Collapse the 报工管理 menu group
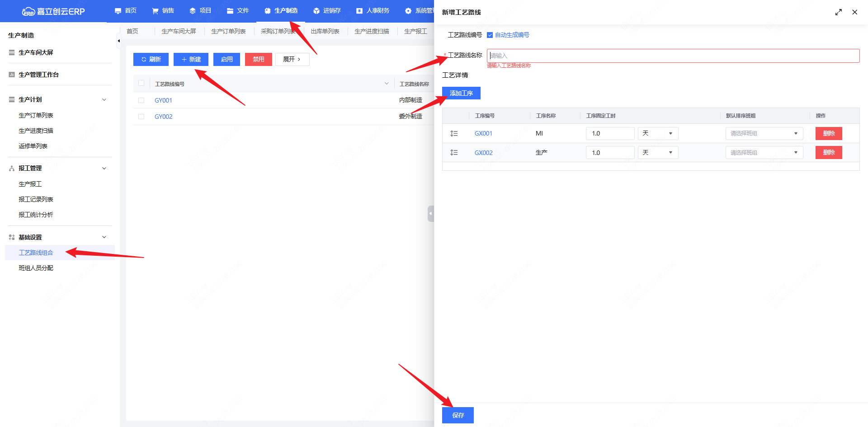 point(104,168)
